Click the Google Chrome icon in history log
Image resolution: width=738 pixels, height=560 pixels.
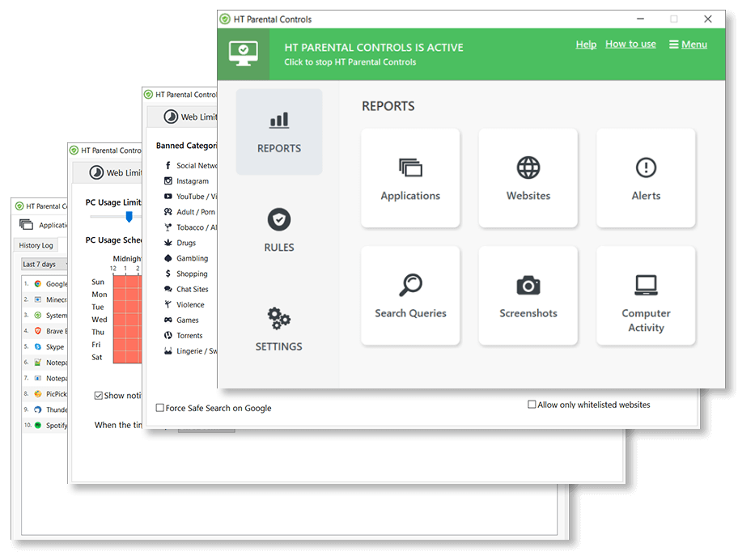[38, 284]
